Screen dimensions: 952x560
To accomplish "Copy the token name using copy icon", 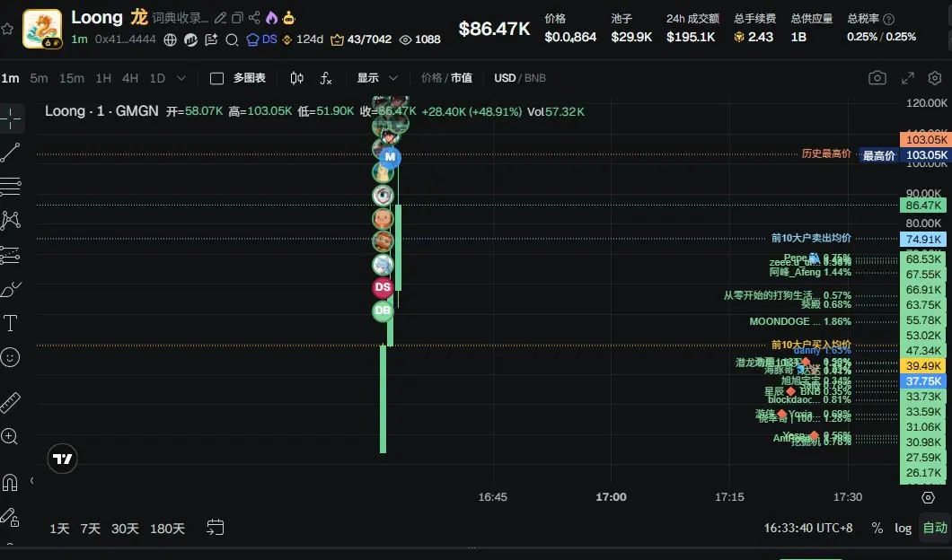I will click(237, 18).
